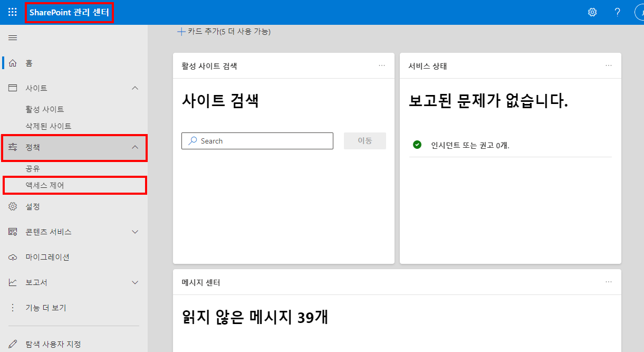
Task: Click the 이동 button
Action: click(x=365, y=141)
